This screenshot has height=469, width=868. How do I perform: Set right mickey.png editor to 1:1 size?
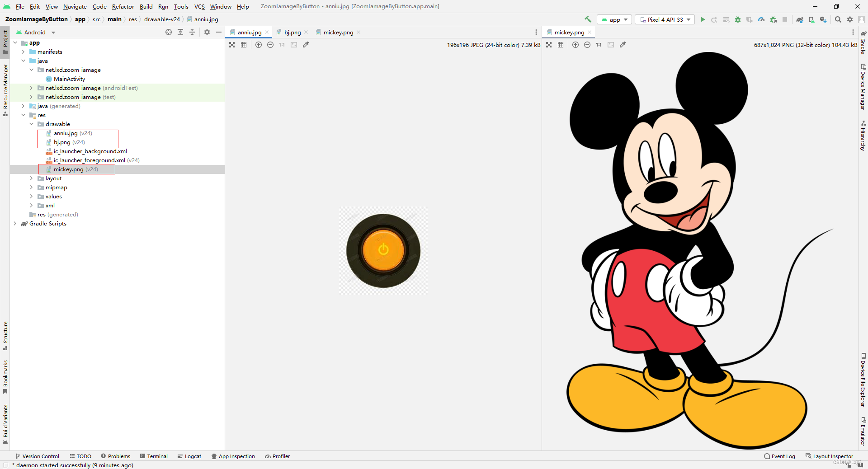[x=599, y=45]
